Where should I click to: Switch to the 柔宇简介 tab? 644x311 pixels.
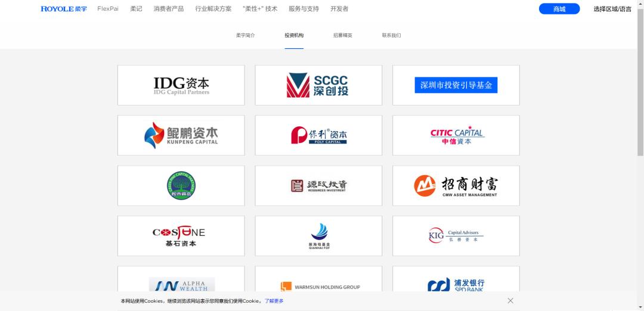pyautogui.click(x=246, y=35)
